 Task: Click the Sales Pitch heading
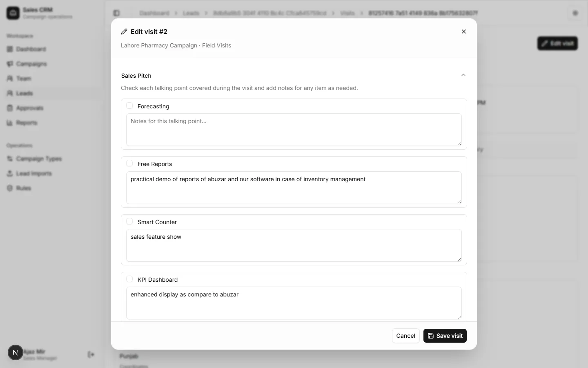tap(136, 76)
